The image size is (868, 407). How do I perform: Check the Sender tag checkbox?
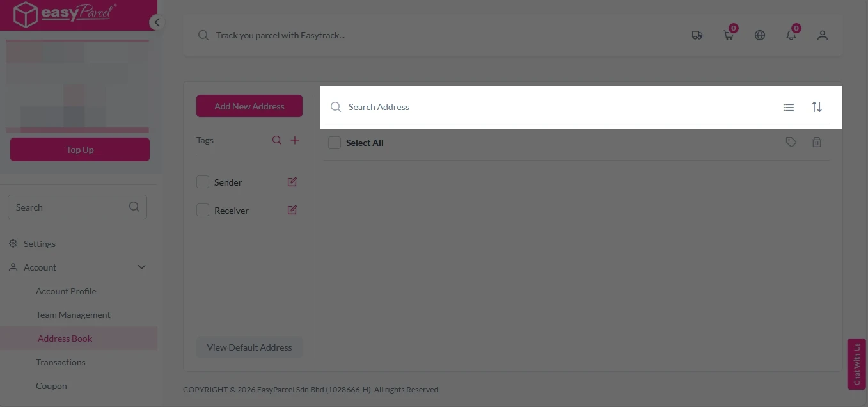203,182
